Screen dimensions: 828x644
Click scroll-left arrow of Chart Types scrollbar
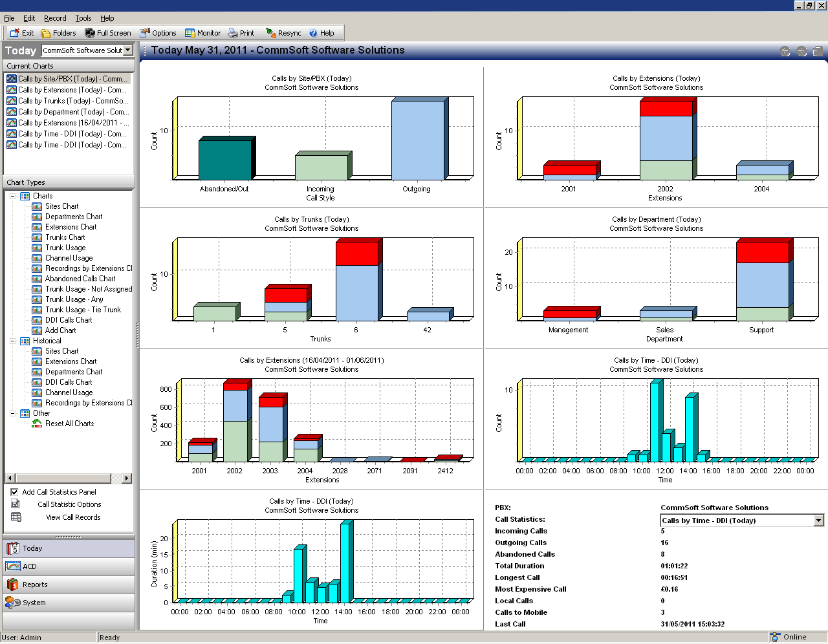tap(10, 478)
